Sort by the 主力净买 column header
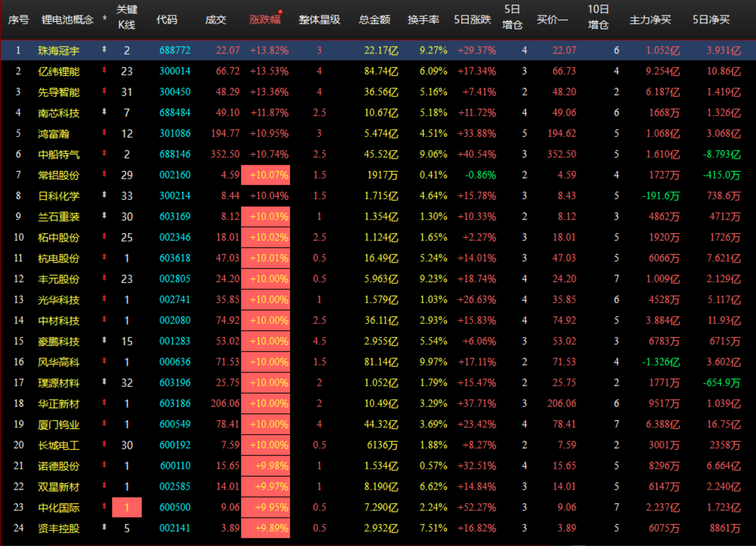Image resolution: width=756 pixels, height=546 pixels. coord(650,20)
